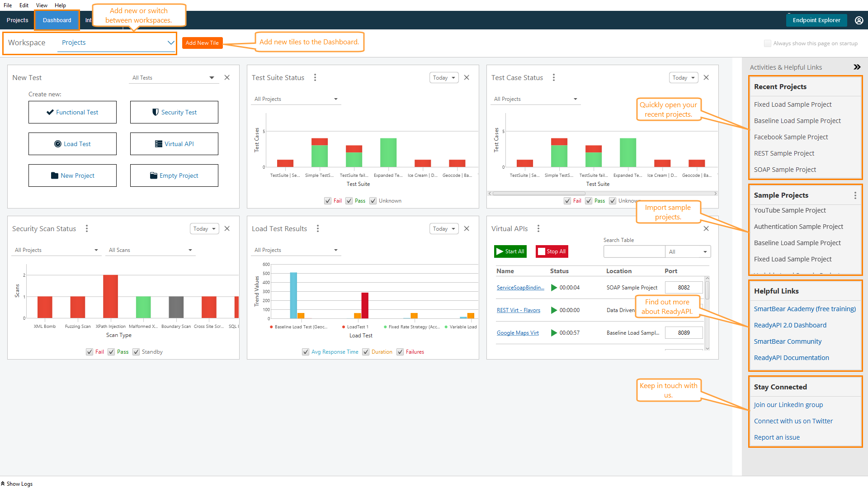Stop all virtual APIs
The width and height of the screenshot is (868, 488).
552,251
